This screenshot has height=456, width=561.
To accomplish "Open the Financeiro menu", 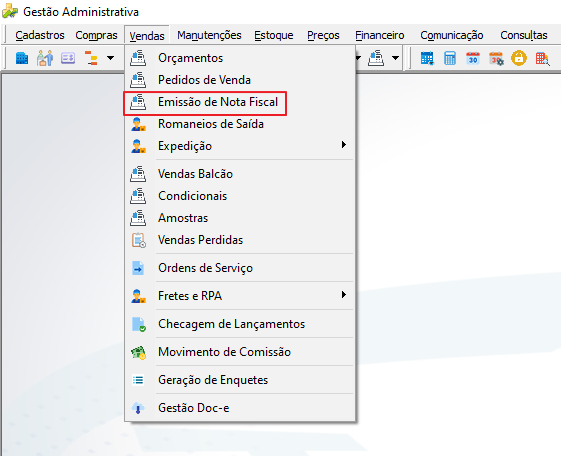I will pos(380,35).
